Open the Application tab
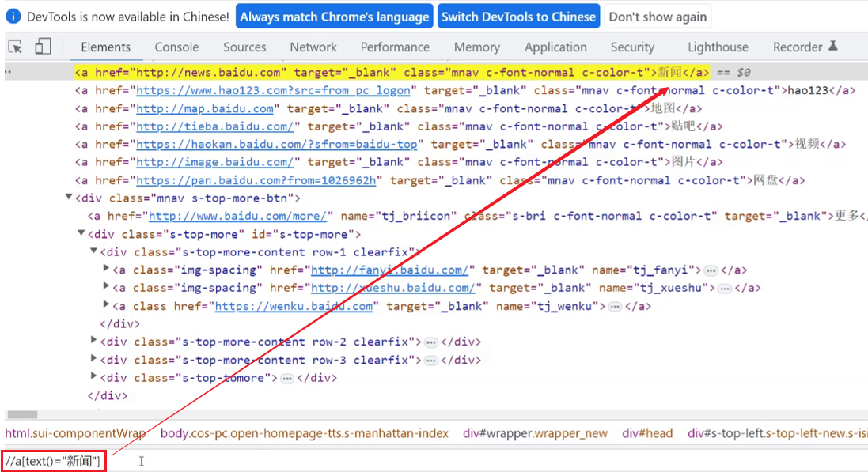868x472 pixels. coord(555,47)
